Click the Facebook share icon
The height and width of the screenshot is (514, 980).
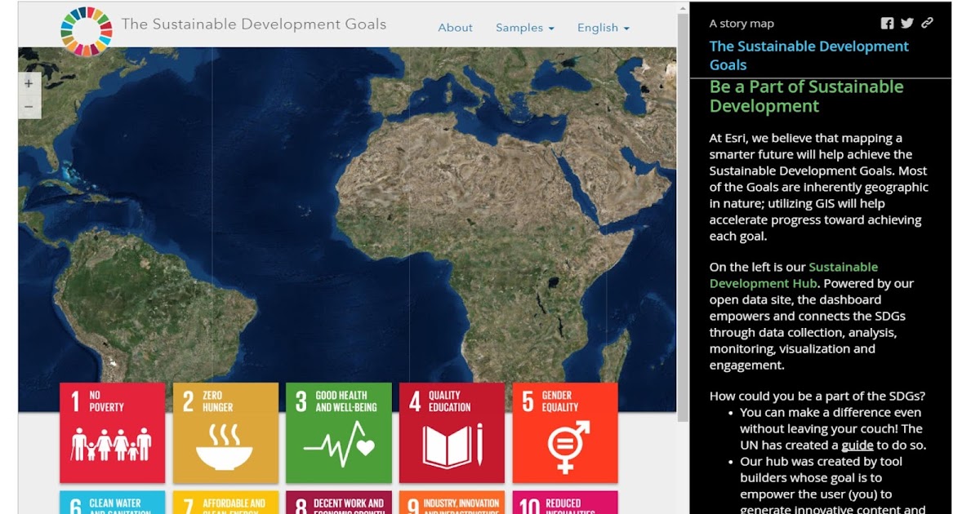[887, 23]
